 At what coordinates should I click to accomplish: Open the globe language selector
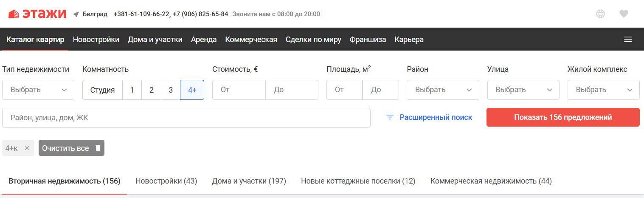coord(600,14)
